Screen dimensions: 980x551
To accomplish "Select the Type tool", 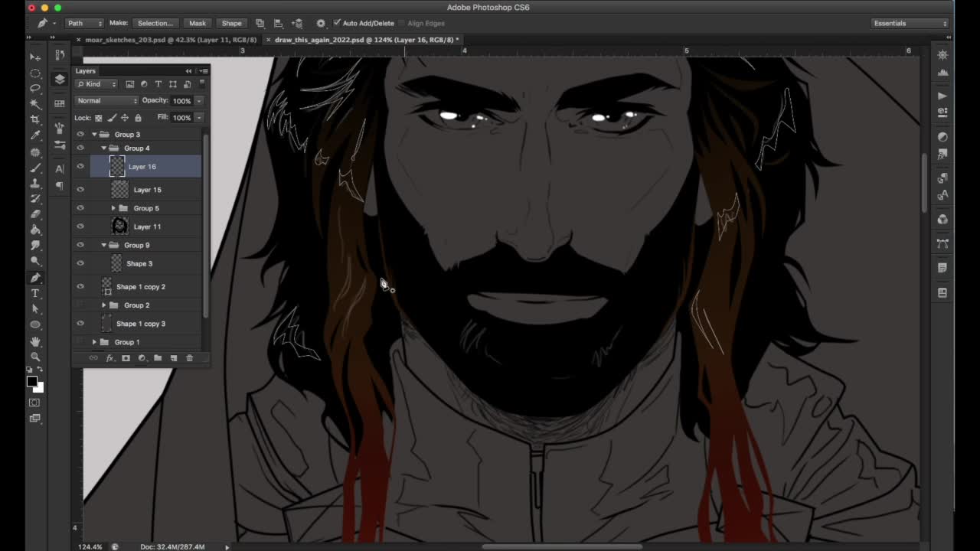I will coord(35,293).
